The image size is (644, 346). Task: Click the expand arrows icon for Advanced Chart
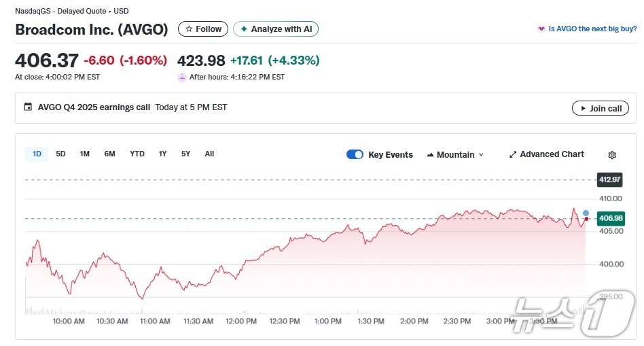[x=513, y=154]
